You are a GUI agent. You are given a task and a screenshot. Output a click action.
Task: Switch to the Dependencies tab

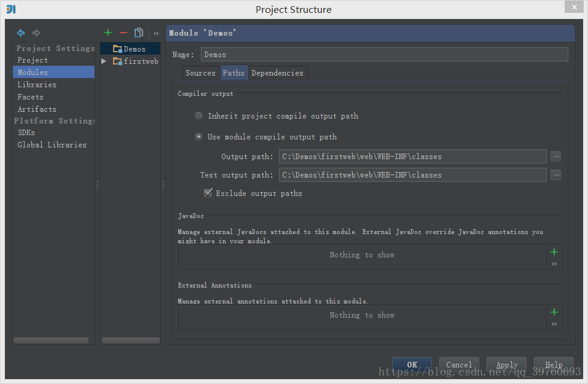coord(278,73)
